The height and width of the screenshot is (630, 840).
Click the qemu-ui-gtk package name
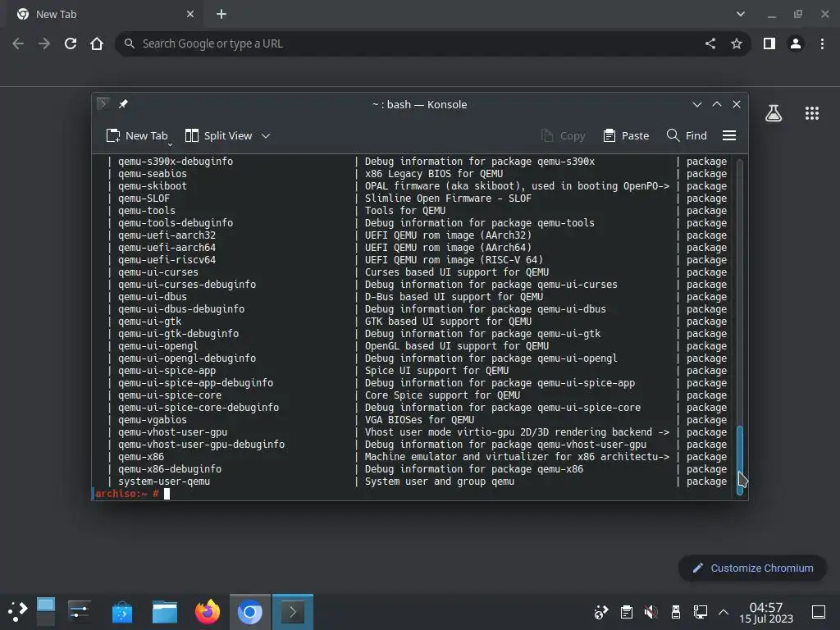(149, 322)
